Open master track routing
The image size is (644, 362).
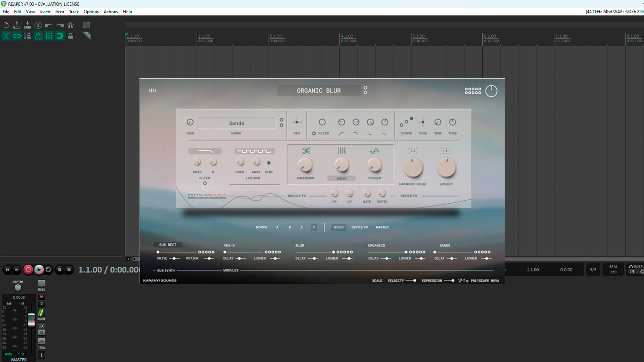tap(41, 313)
